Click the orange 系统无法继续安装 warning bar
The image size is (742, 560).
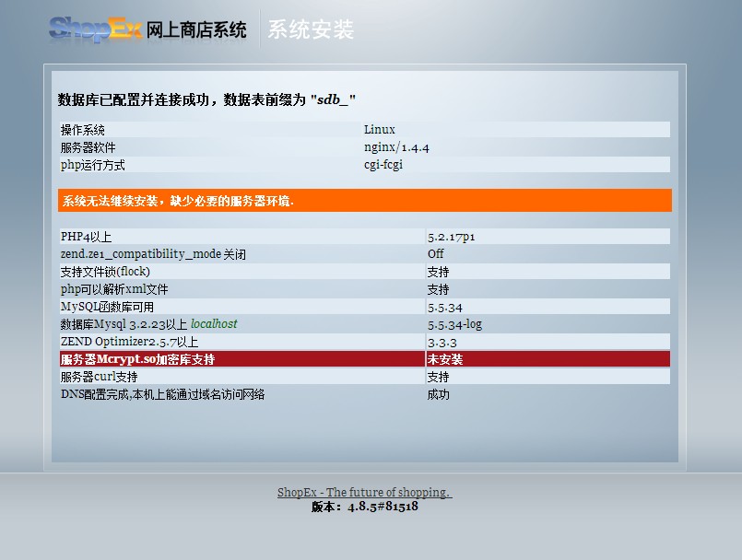[364, 201]
